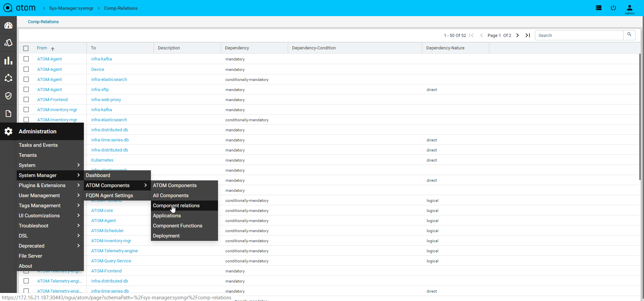The height and width of the screenshot is (301, 644).
Task: Open the File Server menu item
Action: tap(50, 256)
